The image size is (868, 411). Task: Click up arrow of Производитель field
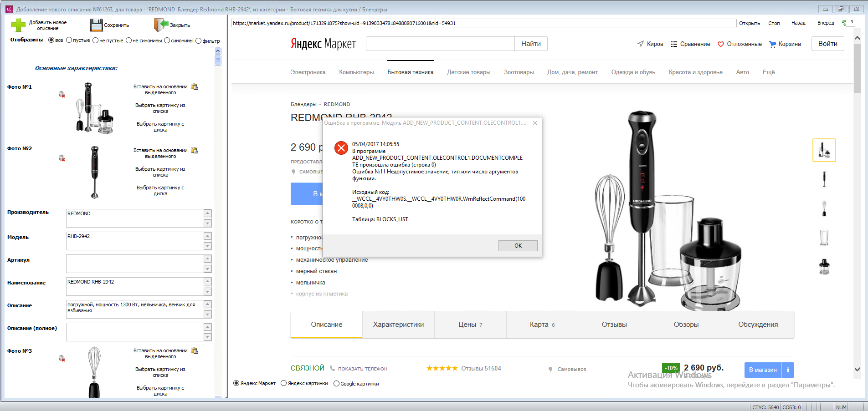click(x=207, y=213)
